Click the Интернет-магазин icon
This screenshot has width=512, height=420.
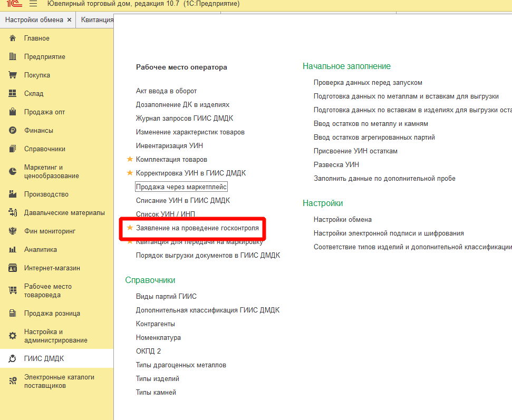point(13,268)
